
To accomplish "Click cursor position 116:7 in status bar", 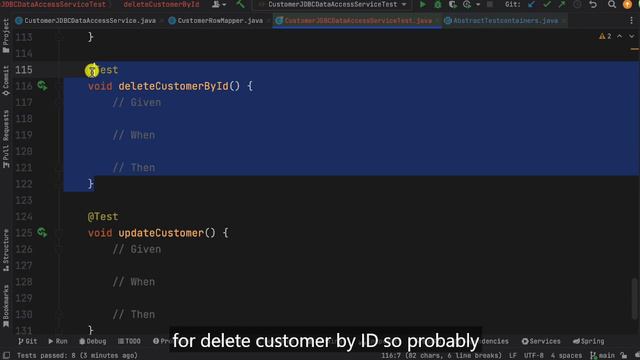I will pos(441,356).
